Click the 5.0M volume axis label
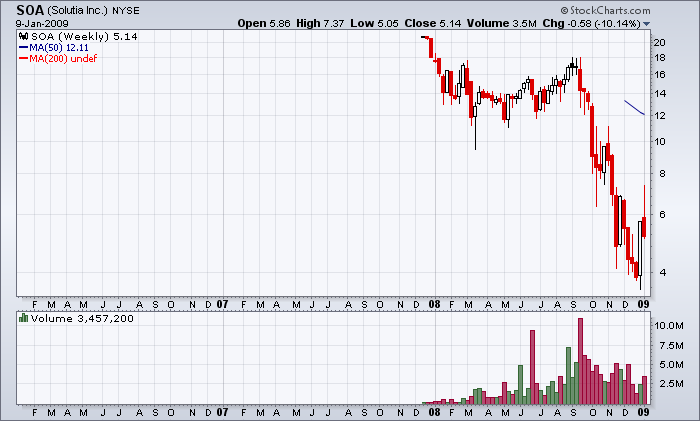The height and width of the screenshot is (421, 700). coord(672,365)
